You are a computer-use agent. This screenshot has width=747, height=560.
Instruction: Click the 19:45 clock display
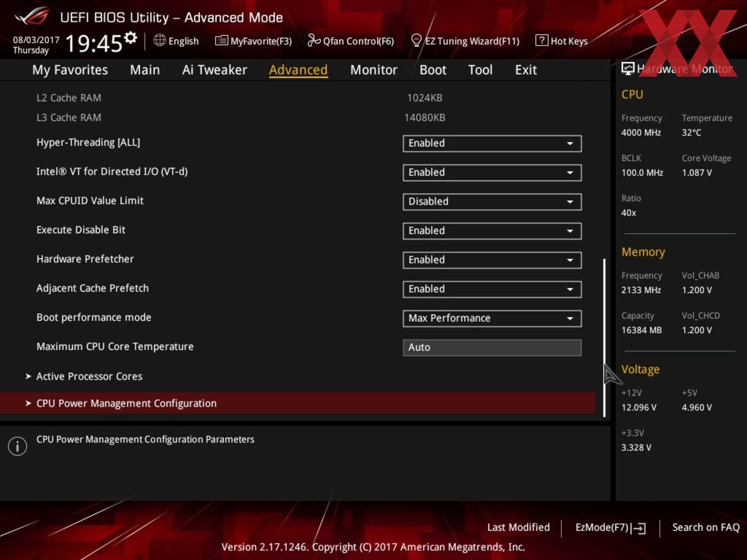point(93,43)
